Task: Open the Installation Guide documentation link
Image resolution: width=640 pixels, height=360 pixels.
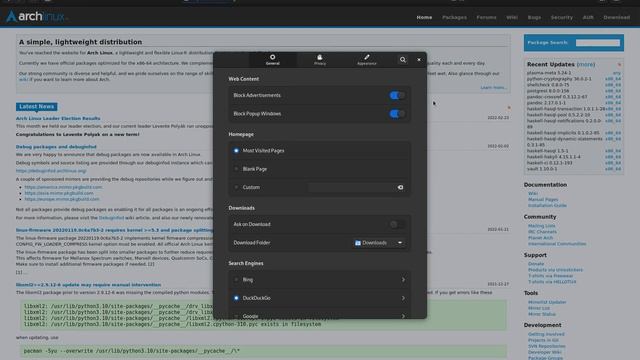Action: [547, 205]
